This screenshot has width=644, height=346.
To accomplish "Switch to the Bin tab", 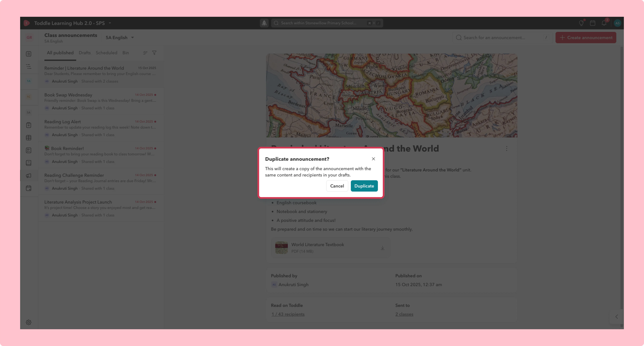I will 126,53.
